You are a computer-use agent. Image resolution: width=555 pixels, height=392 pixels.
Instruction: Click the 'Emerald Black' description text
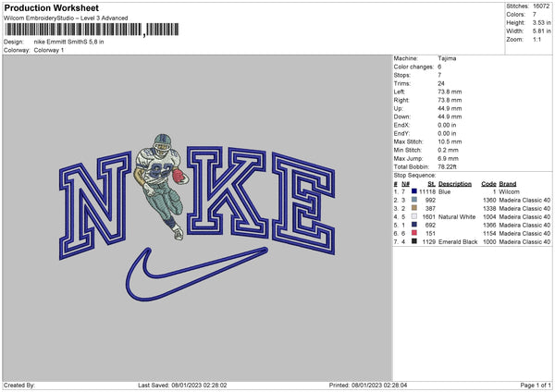tap(458, 242)
